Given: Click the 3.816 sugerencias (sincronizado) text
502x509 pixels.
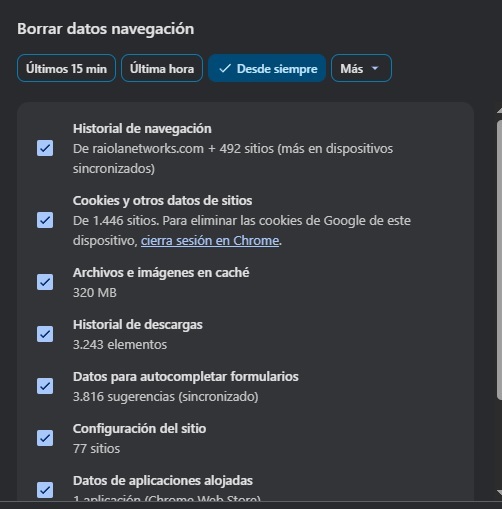Looking at the screenshot, I should 166,397.
